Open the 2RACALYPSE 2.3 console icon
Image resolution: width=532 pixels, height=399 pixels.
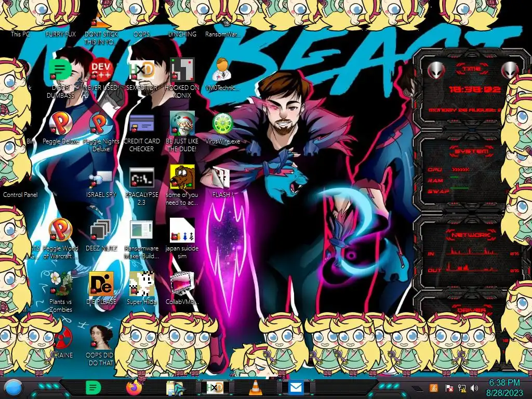point(141,178)
